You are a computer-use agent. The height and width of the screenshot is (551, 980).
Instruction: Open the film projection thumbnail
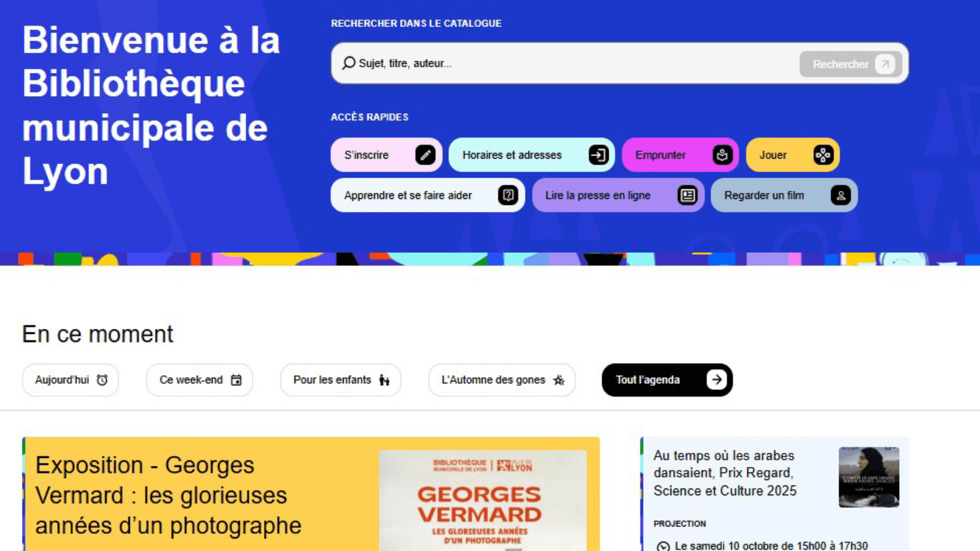(869, 477)
